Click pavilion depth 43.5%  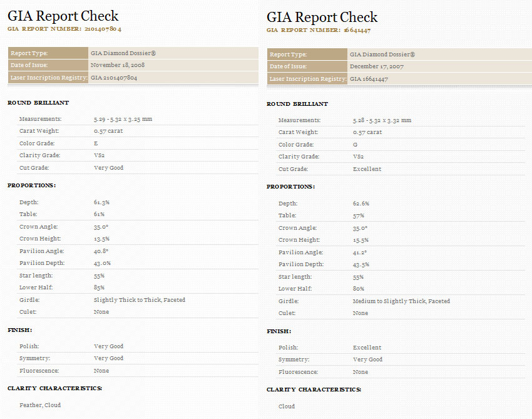pos(361,264)
